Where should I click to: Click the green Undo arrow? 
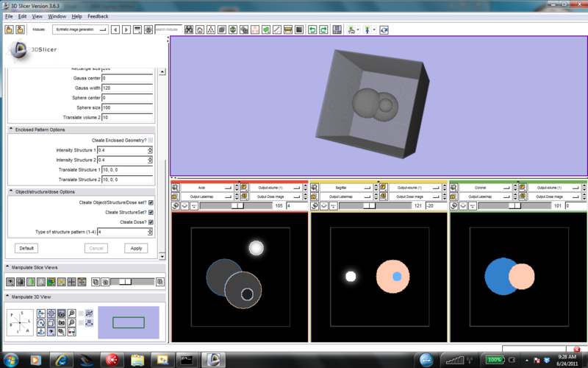click(312, 29)
